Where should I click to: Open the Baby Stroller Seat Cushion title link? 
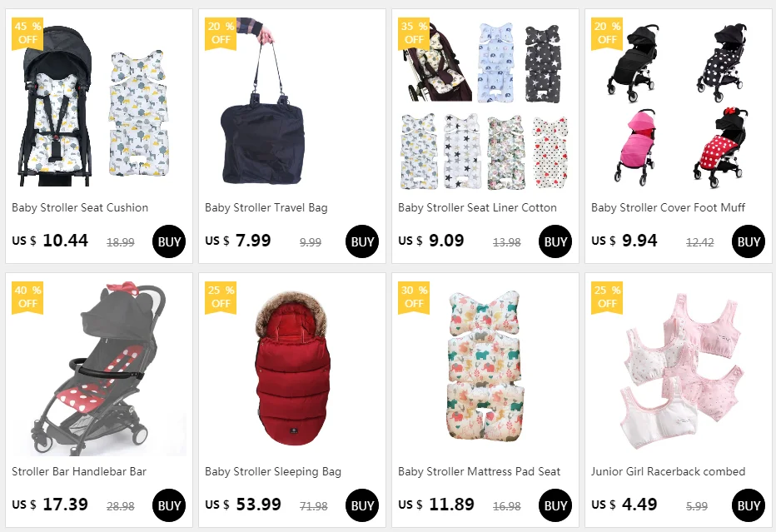pos(80,208)
